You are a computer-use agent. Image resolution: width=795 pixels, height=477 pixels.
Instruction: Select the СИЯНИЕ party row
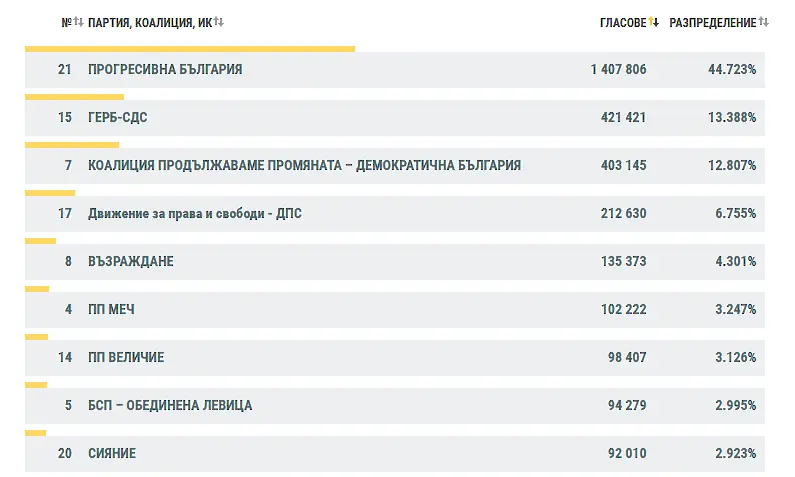(112, 454)
